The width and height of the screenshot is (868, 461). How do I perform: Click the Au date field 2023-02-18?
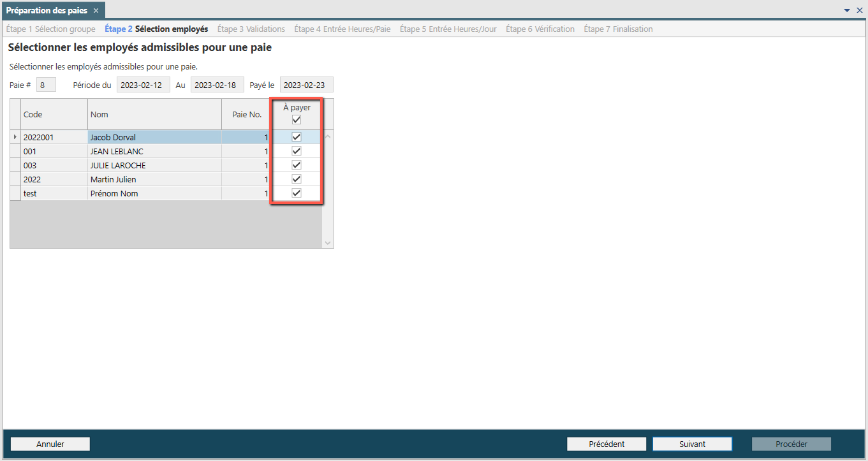[x=217, y=85]
